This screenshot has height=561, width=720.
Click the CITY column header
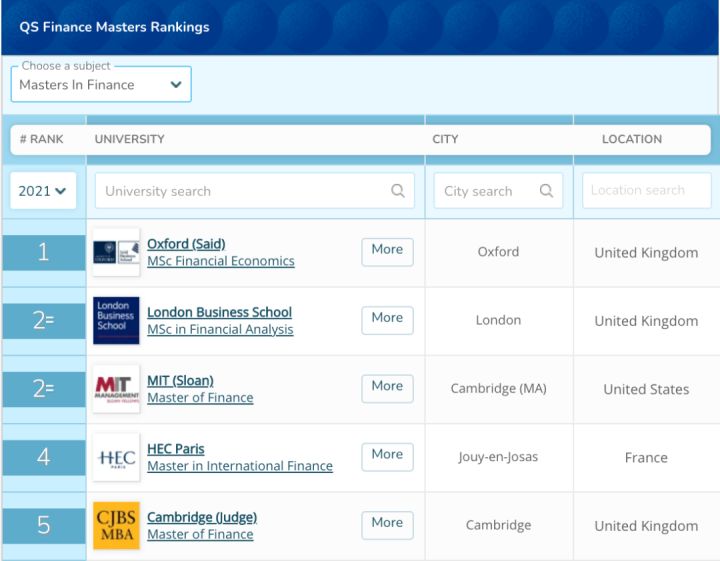click(445, 139)
